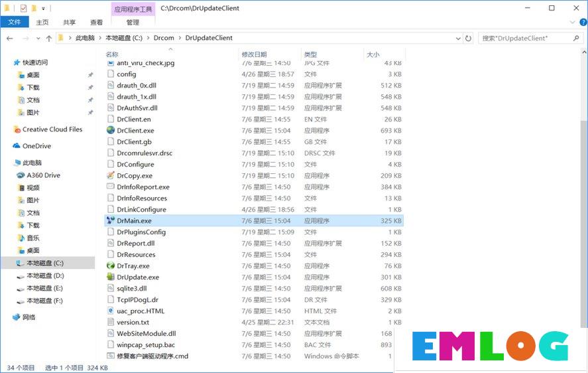Click the Refresh address bar button

pos(469,38)
